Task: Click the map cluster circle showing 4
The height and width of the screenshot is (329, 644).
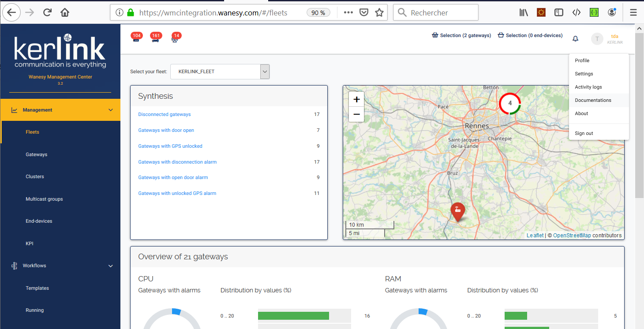Action: [x=510, y=103]
